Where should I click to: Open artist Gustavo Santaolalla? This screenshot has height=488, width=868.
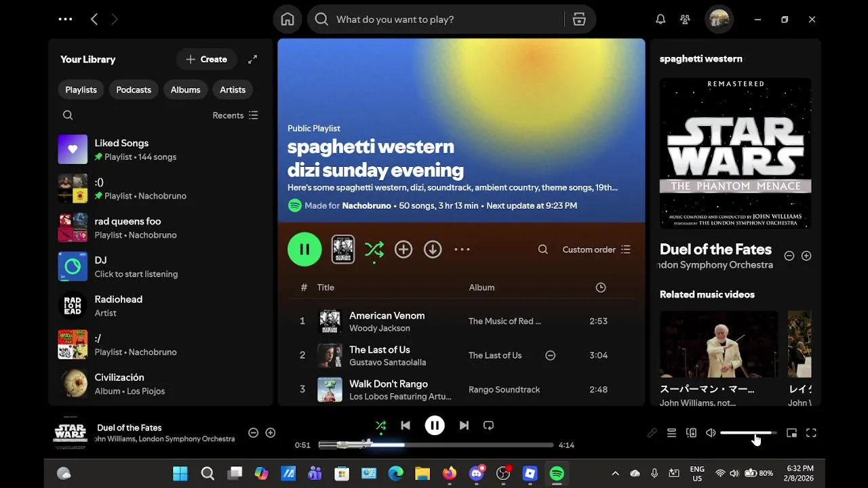387,362
